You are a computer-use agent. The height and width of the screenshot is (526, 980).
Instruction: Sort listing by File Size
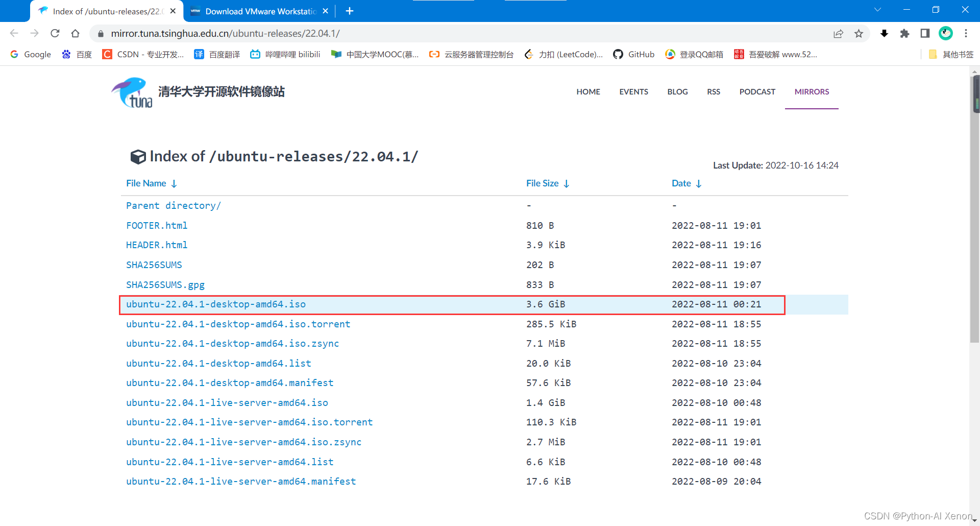tap(548, 183)
